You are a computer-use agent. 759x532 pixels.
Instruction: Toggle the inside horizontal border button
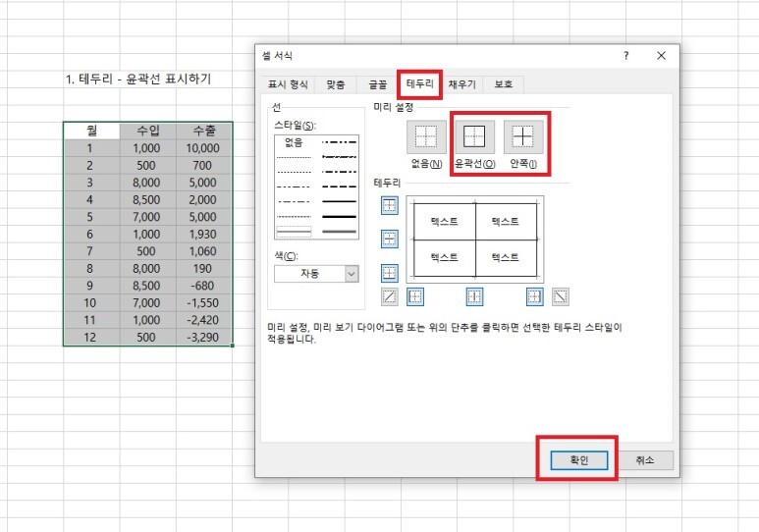390,239
